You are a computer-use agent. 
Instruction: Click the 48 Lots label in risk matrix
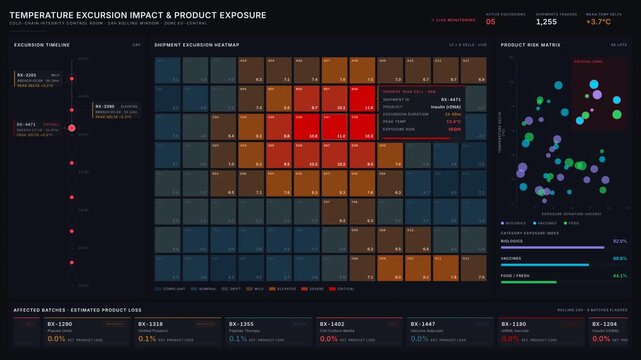[x=619, y=45]
